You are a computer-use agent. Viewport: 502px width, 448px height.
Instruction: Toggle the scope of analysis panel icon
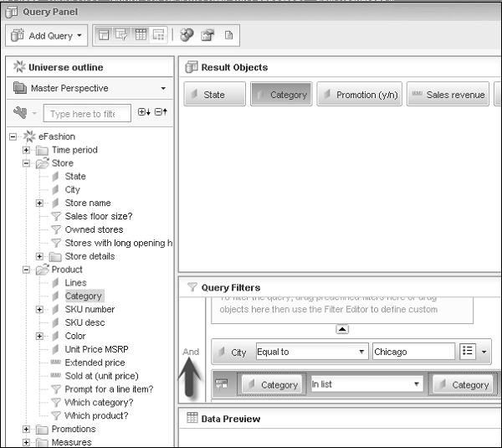point(159,35)
